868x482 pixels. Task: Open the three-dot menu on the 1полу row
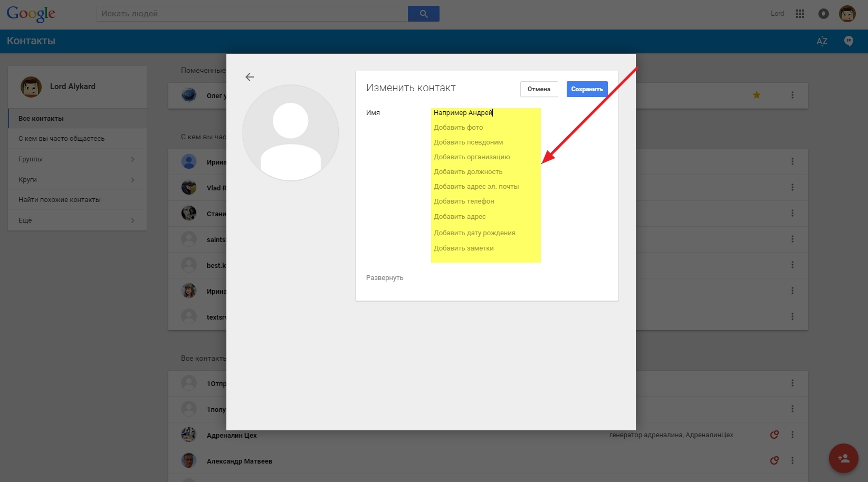tap(792, 409)
